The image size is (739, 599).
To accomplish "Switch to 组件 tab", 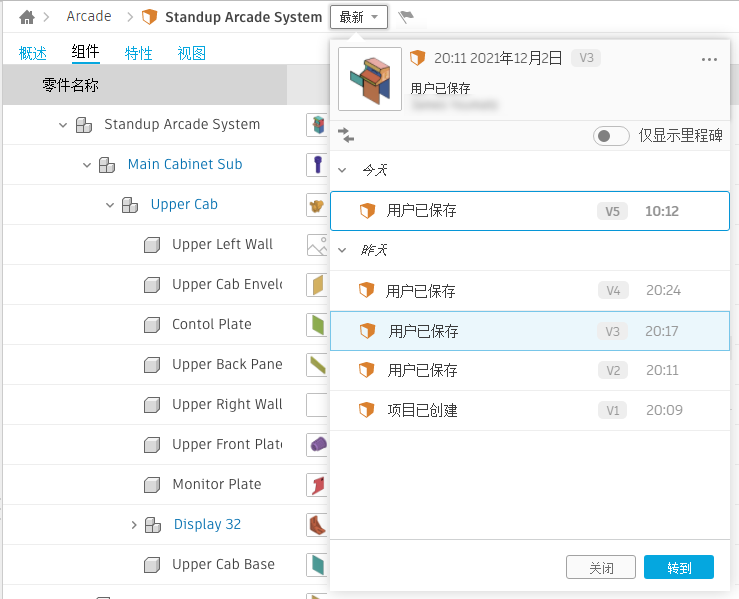I will click(x=85, y=51).
